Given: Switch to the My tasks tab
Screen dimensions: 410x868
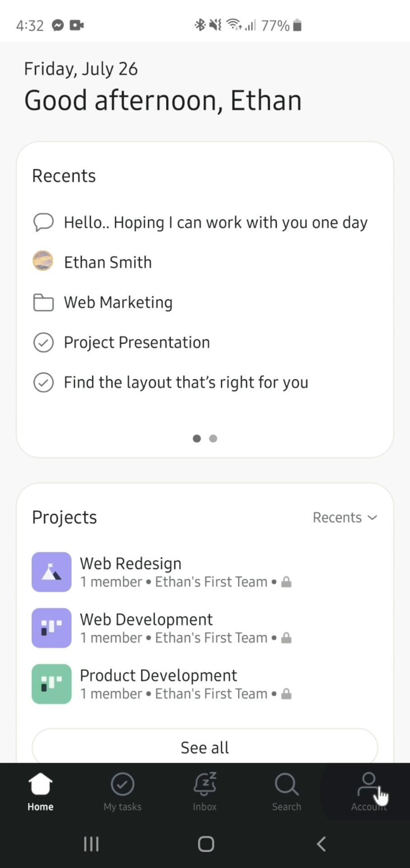Looking at the screenshot, I should (x=122, y=791).
